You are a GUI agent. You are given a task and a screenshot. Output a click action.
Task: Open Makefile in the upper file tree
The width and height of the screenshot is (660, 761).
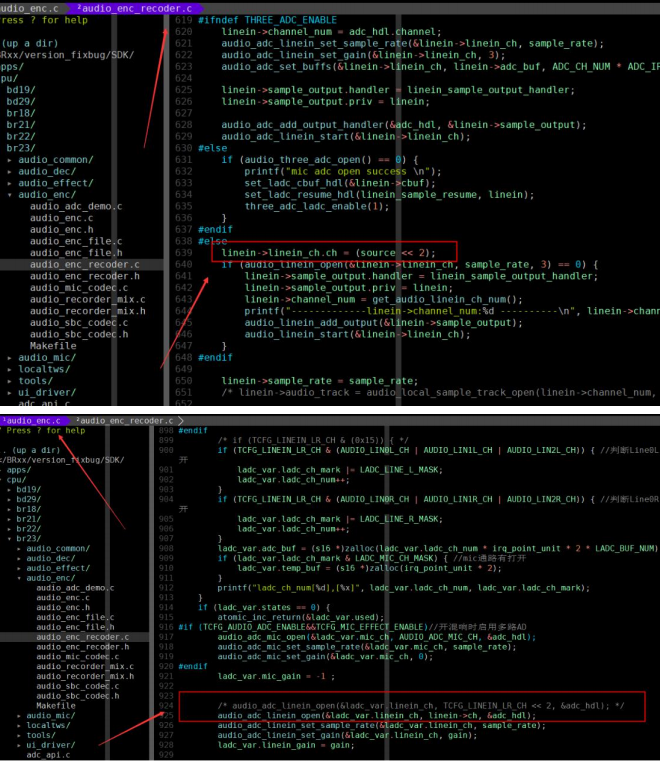(53, 346)
